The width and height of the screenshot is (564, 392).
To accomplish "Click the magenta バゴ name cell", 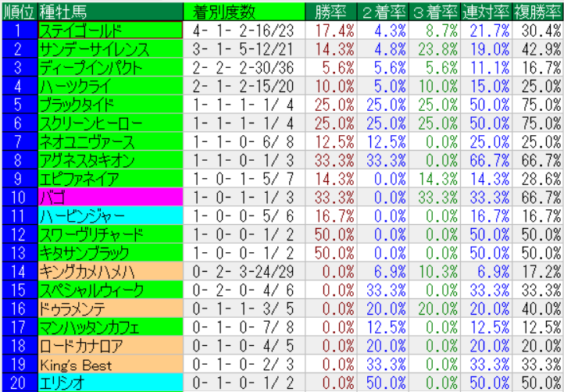I will 109,197.
